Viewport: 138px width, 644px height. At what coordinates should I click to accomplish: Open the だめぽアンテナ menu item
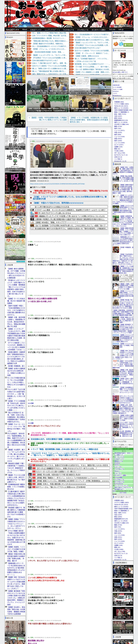coord(36,30)
